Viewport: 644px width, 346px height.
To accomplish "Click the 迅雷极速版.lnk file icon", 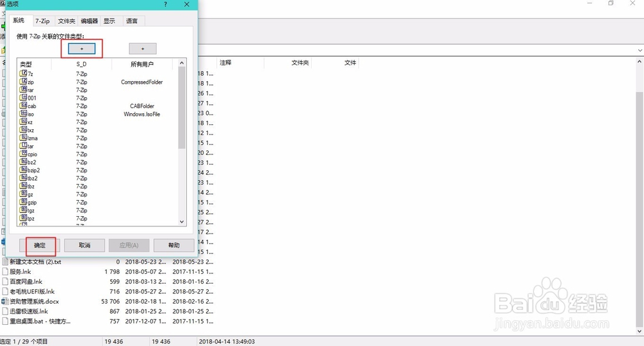I will coord(5,311).
